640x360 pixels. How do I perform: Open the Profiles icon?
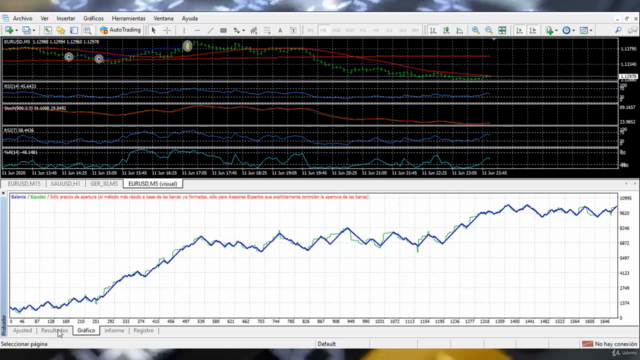coord(26,30)
